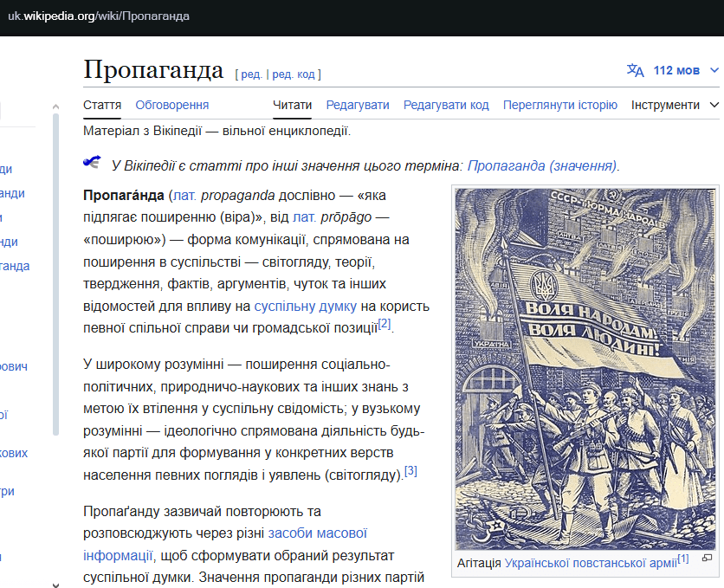Click the sidebar contents scrollbar thumb
This screenshot has height=588, width=724.
(x=56, y=275)
